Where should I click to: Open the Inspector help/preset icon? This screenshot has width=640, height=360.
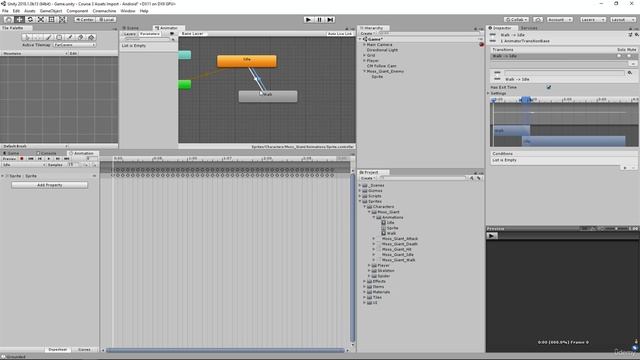[631, 35]
